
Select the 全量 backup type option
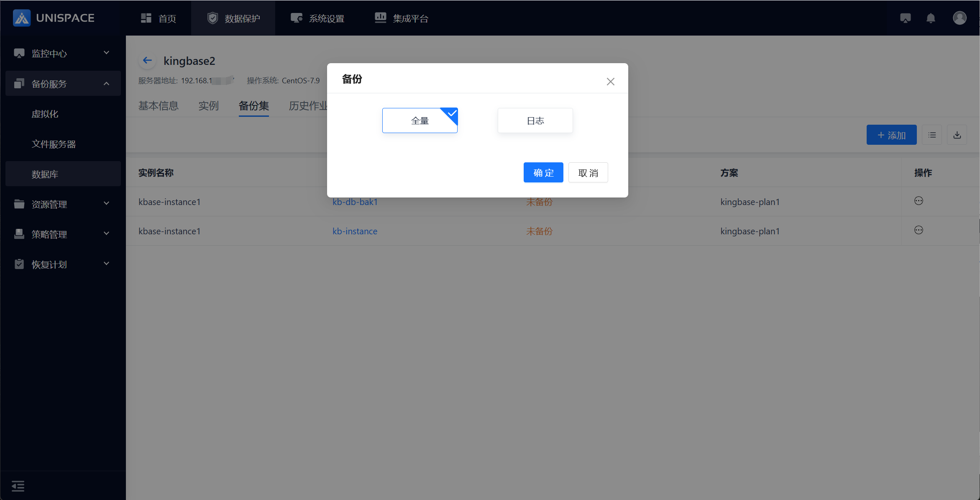420,121
